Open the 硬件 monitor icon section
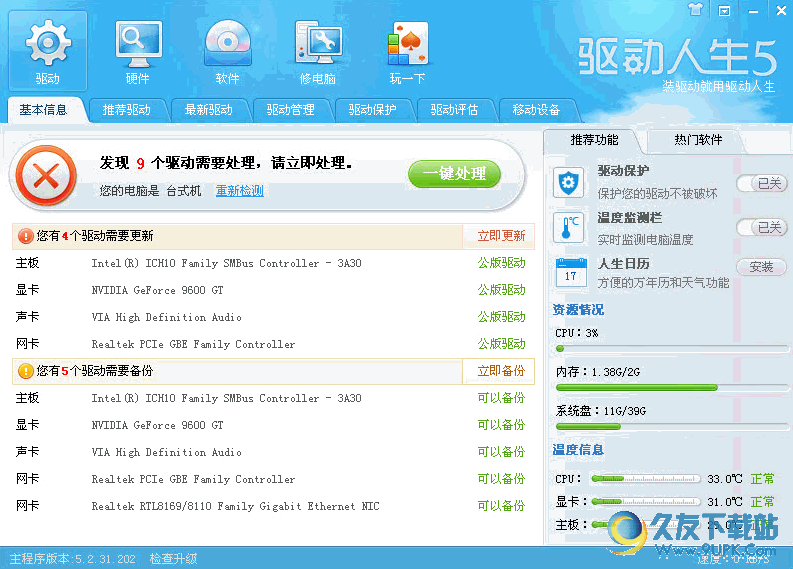 [138, 52]
